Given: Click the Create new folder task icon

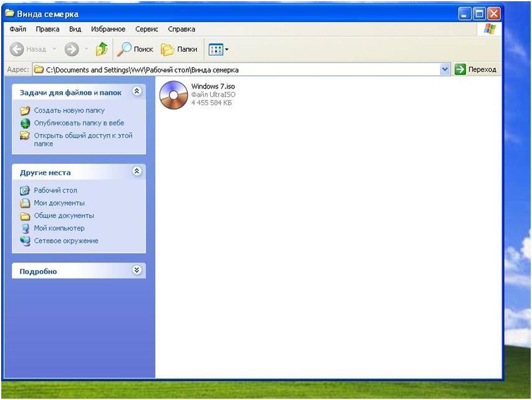Looking at the screenshot, I should tap(25, 110).
